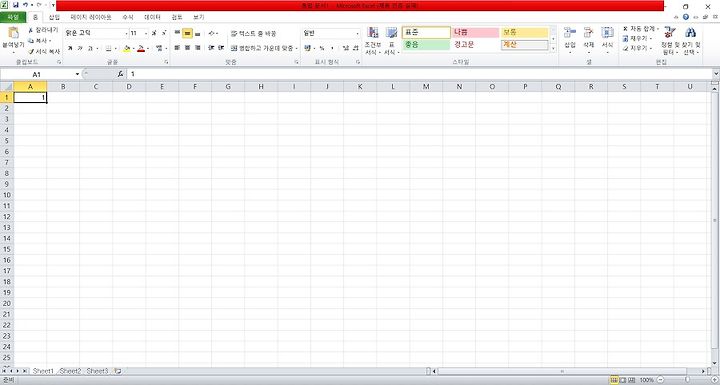Image resolution: width=720 pixels, height=385 pixels.
Task: Apply the 나쁨 (Bad) cell style
Action: (x=475, y=32)
